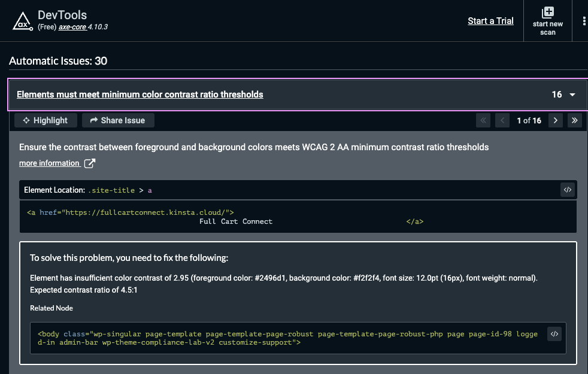Inspect the Related Node body code icon
The height and width of the screenshot is (374, 588).
point(554,333)
